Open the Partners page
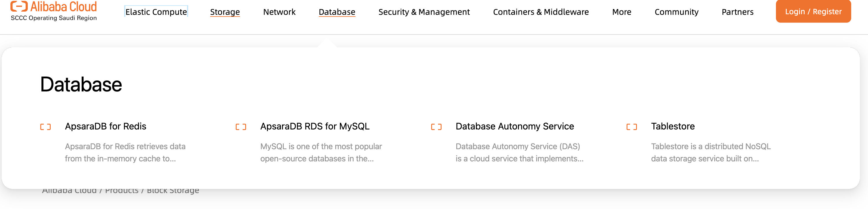 click(737, 12)
